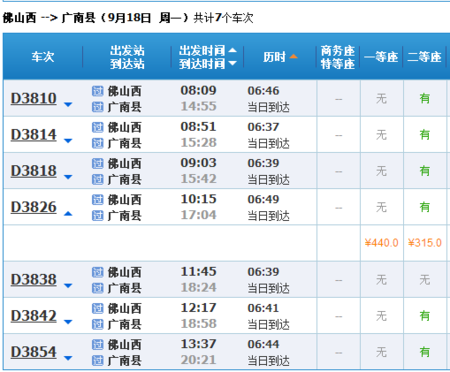Open train D3838 details link
Viewport: 450px width, 372px height.
click(34, 280)
